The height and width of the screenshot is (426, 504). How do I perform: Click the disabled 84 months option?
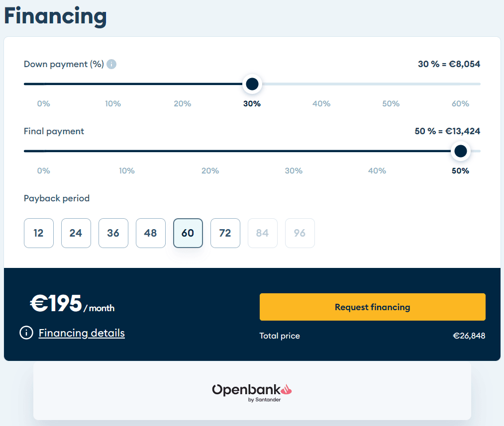pos(262,233)
